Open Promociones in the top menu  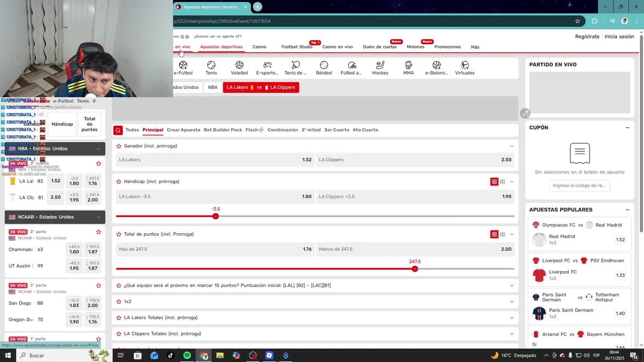coord(447,47)
